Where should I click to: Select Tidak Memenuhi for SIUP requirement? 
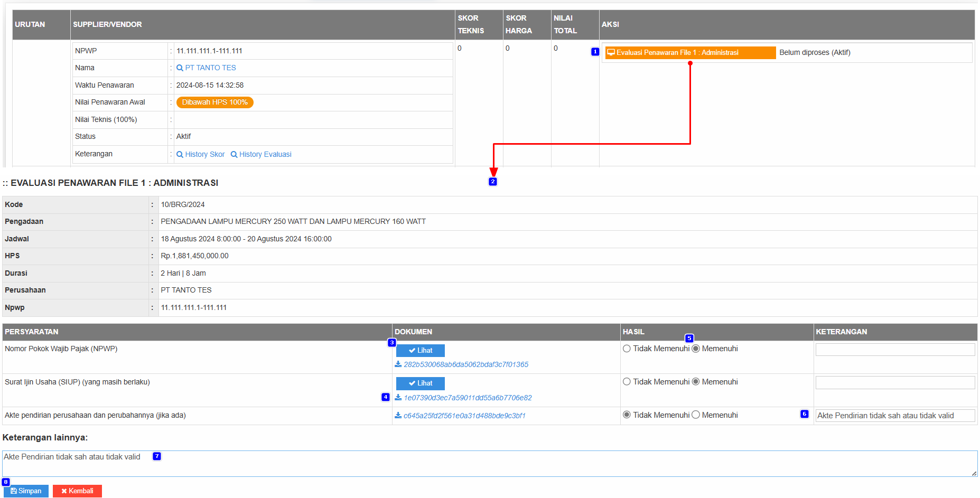(x=627, y=382)
